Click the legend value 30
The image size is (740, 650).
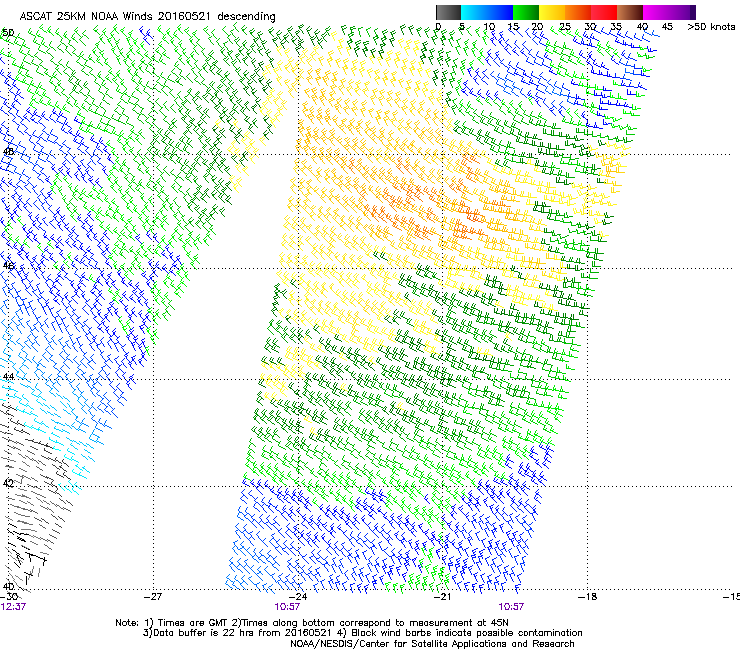590,26
